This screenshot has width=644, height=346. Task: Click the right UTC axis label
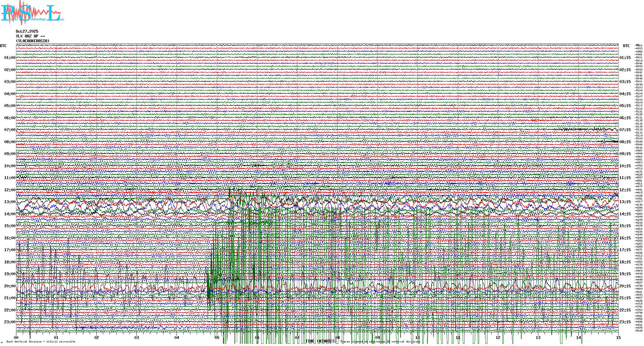click(626, 46)
